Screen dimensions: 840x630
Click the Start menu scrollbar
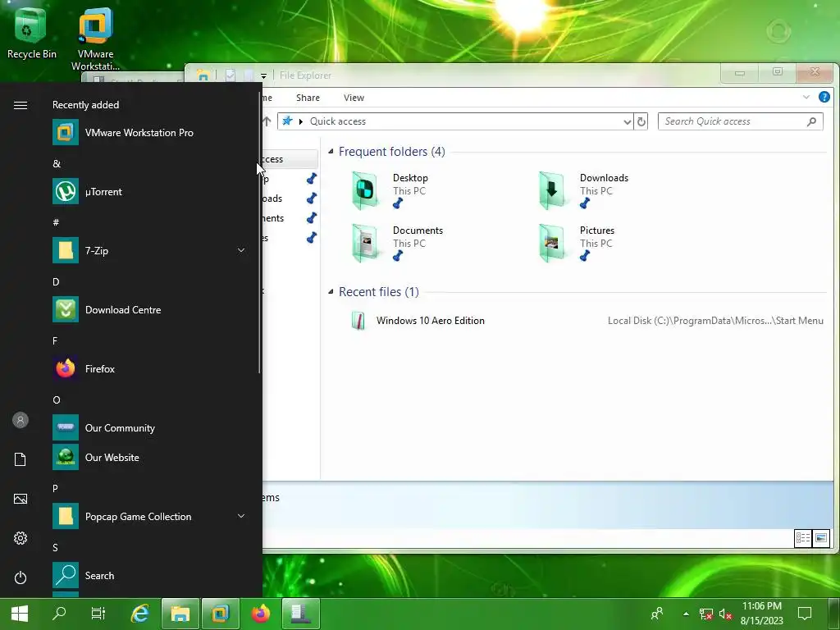pyautogui.click(x=259, y=233)
